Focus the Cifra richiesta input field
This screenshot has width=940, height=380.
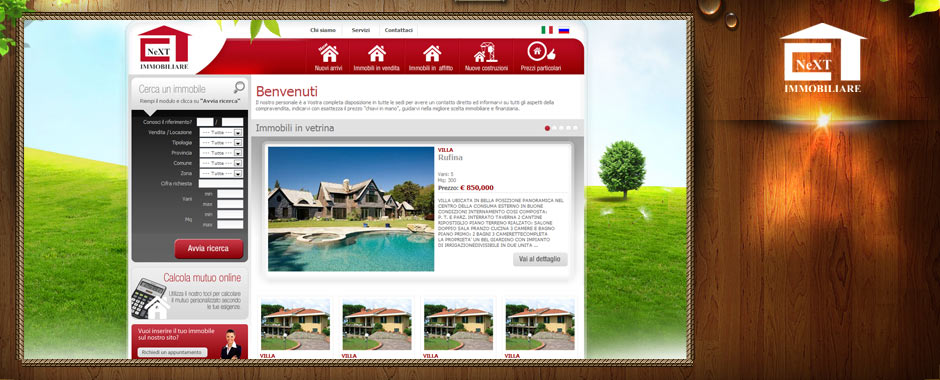coord(221,183)
